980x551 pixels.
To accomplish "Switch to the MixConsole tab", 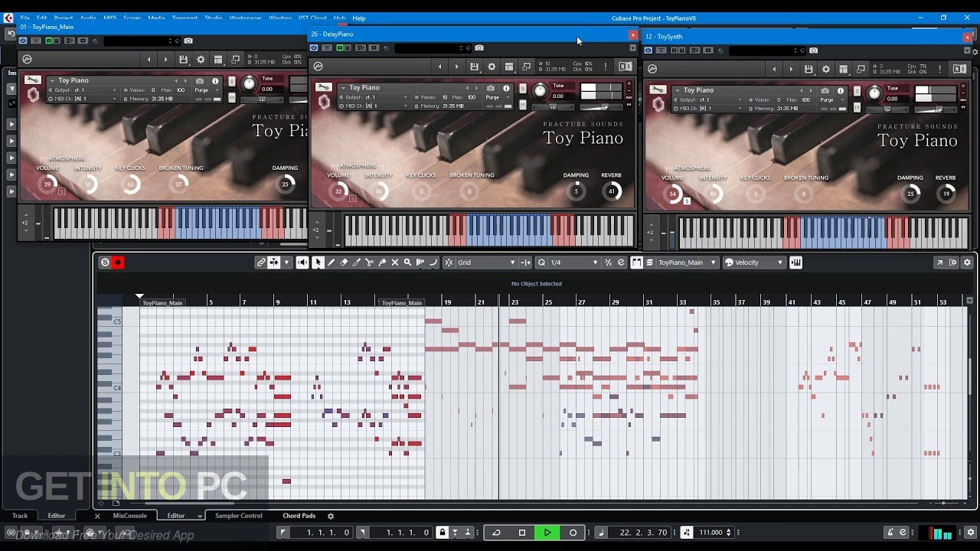I will pos(130,516).
